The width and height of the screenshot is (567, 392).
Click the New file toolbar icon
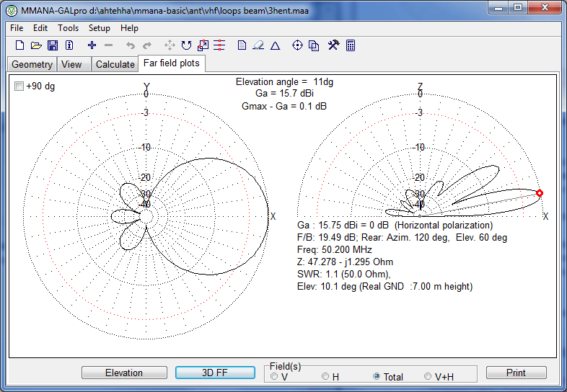[x=20, y=45]
